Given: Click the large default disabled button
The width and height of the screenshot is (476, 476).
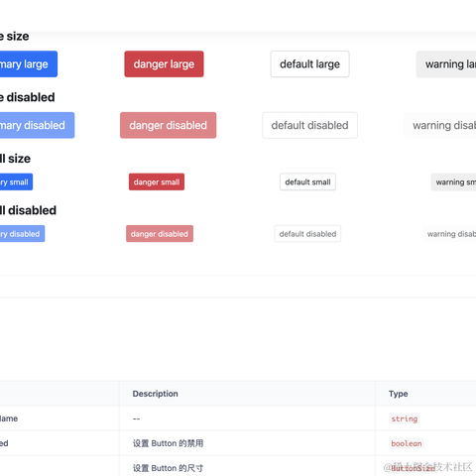Looking at the screenshot, I should [309, 125].
